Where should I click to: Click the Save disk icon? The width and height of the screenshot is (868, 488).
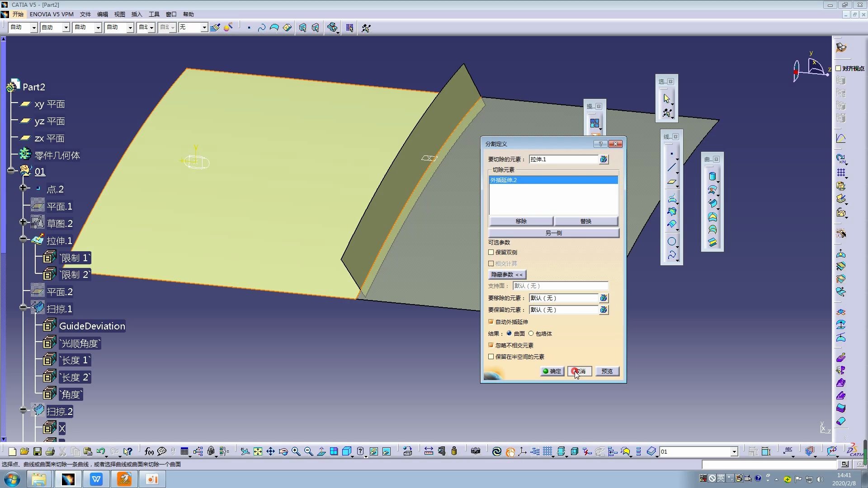tap(38, 451)
